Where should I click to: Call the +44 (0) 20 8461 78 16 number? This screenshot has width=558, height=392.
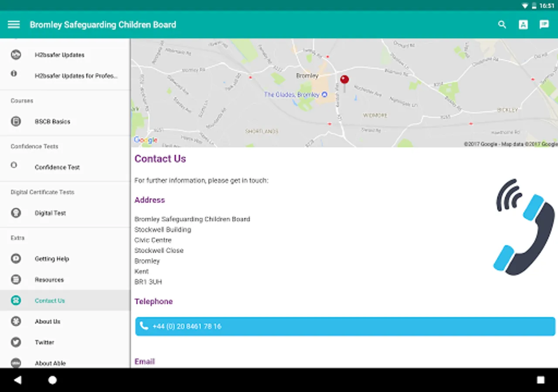click(345, 326)
